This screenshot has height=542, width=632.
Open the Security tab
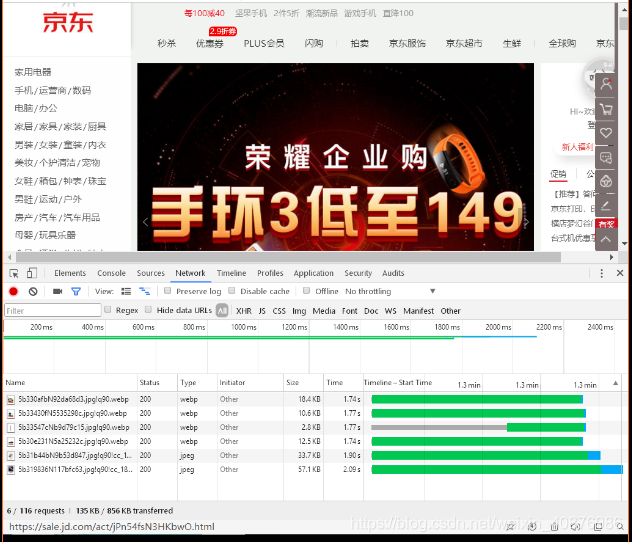358,273
